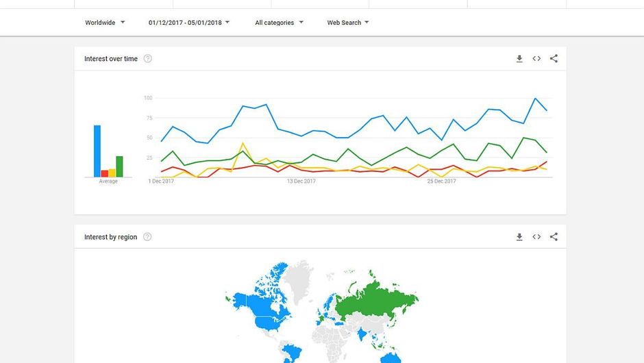644x363 pixels.
Task: Share the Interest over time chart
Action: point(554,59)
